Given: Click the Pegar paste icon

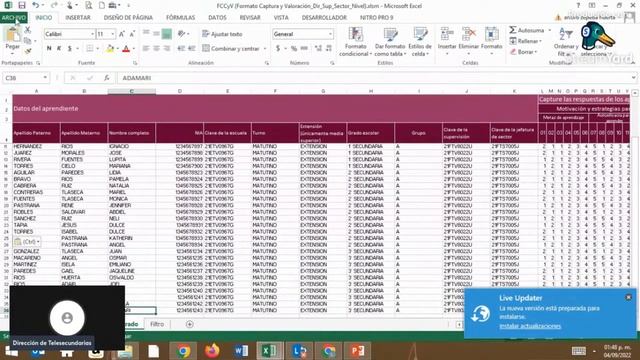Looking at the screenshot, I should [x=12, y=34].
